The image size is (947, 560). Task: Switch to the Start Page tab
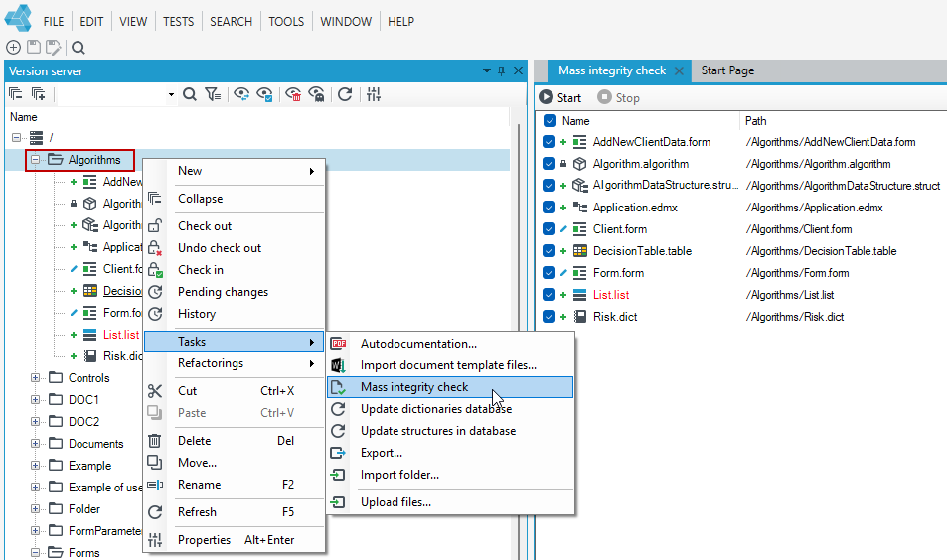[727, 70]
